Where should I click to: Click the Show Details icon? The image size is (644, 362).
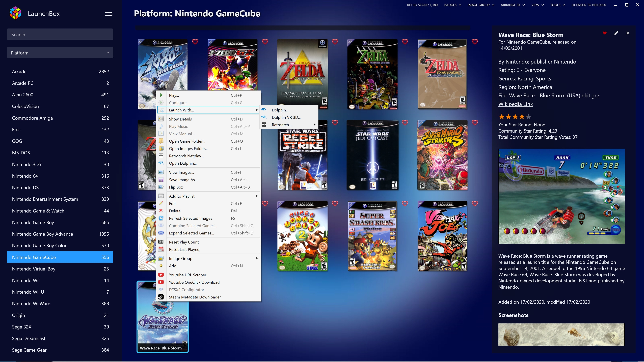pos(161,119)
